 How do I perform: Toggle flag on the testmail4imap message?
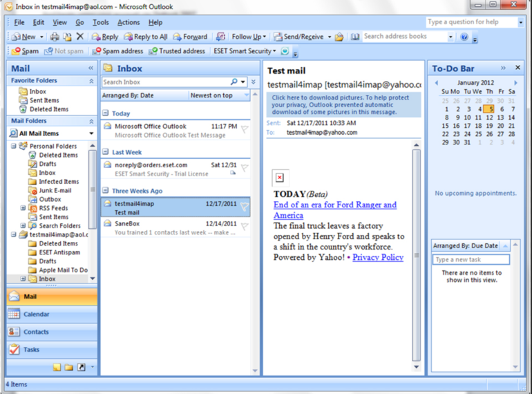[x=245, y=207]
